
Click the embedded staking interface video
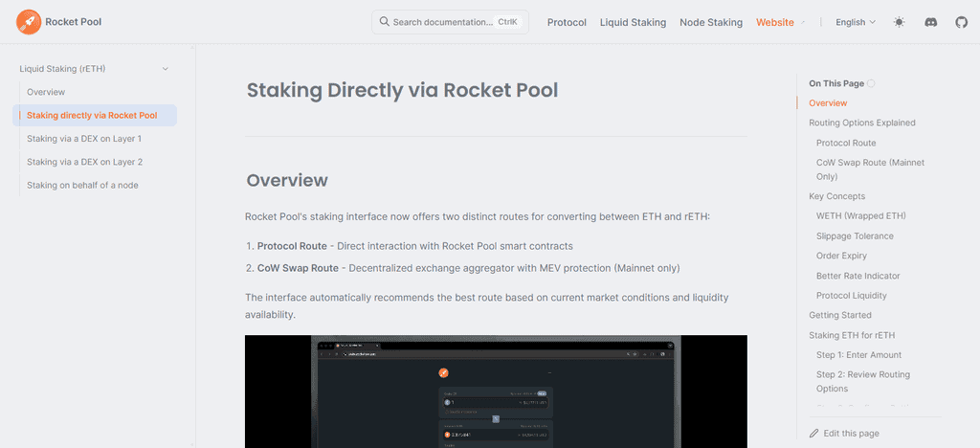coord(496,392)
